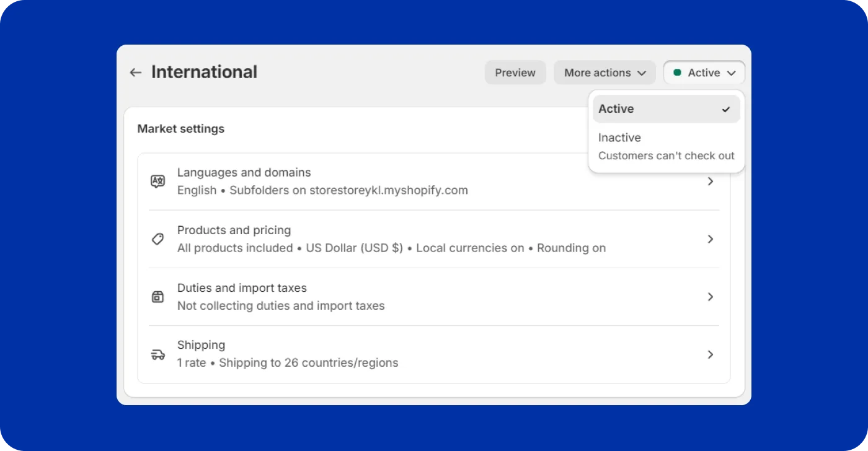Click the back arrow next to International
The image size is (868, 451).
point(135,72)
